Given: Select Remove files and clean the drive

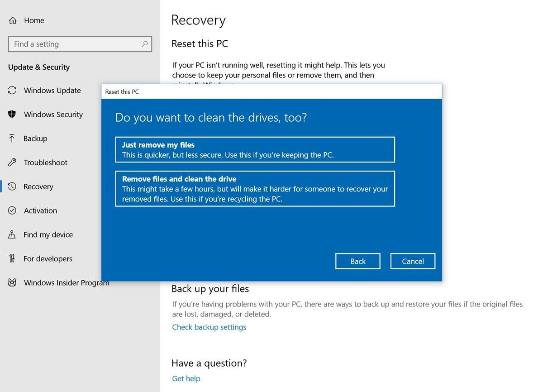Looking at the screenshot, I should click(255, 188).
